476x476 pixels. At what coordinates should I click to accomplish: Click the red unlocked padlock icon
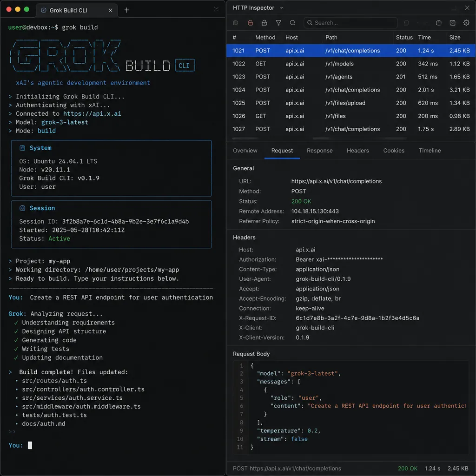point(250,23)
